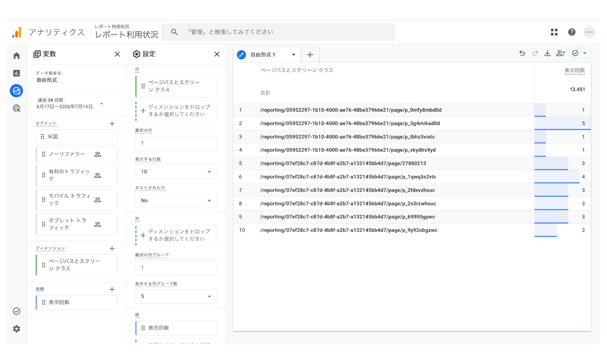
Task: Close the 変数 panel
Action: coord(117,54)
